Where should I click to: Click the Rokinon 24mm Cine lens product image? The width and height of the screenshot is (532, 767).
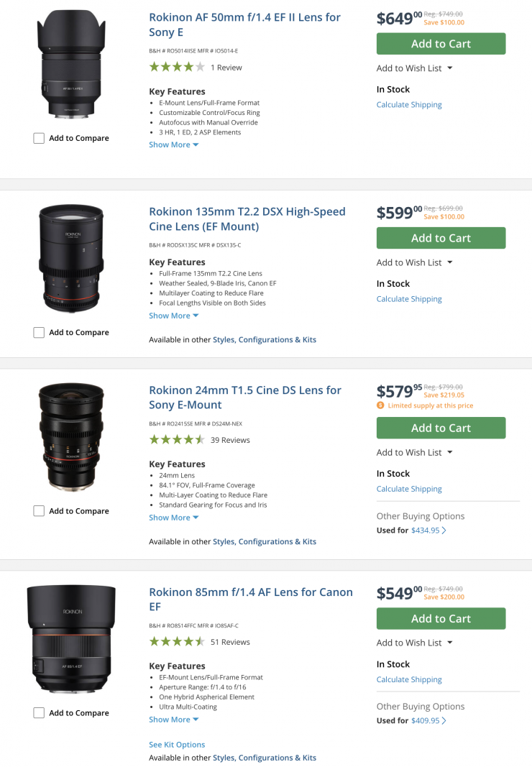click(71, 436)
